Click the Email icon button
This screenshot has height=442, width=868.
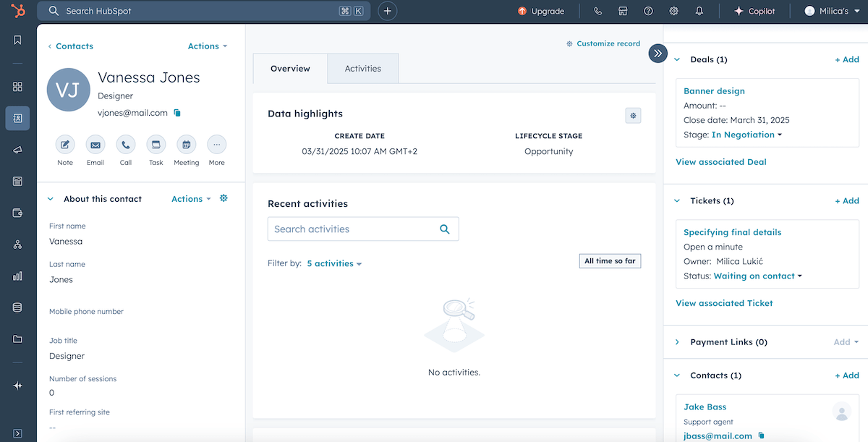coord(95,145)
